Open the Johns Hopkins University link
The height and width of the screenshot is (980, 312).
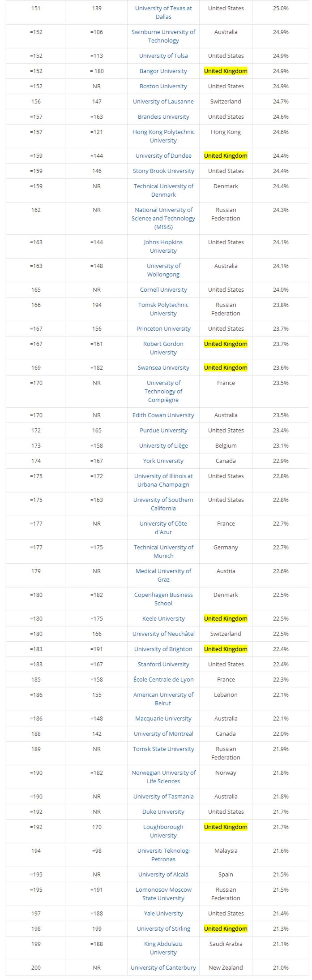click(163, 246)
